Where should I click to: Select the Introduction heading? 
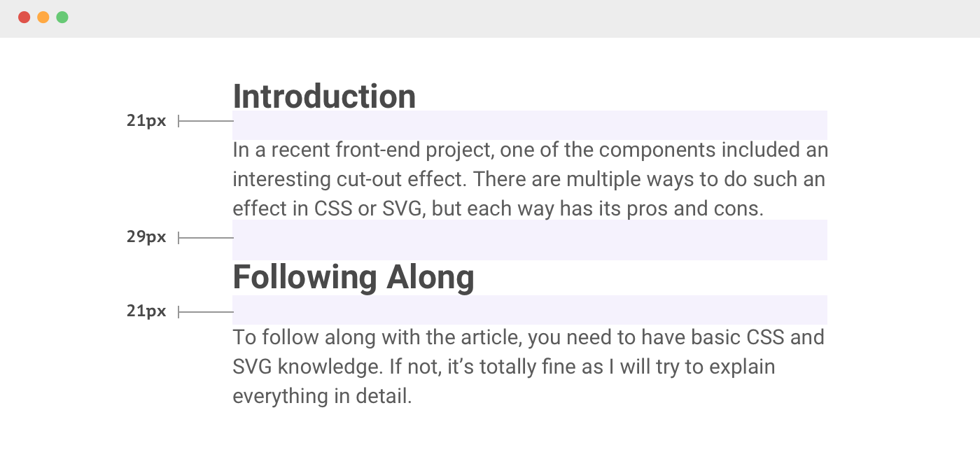coord(324,97)
